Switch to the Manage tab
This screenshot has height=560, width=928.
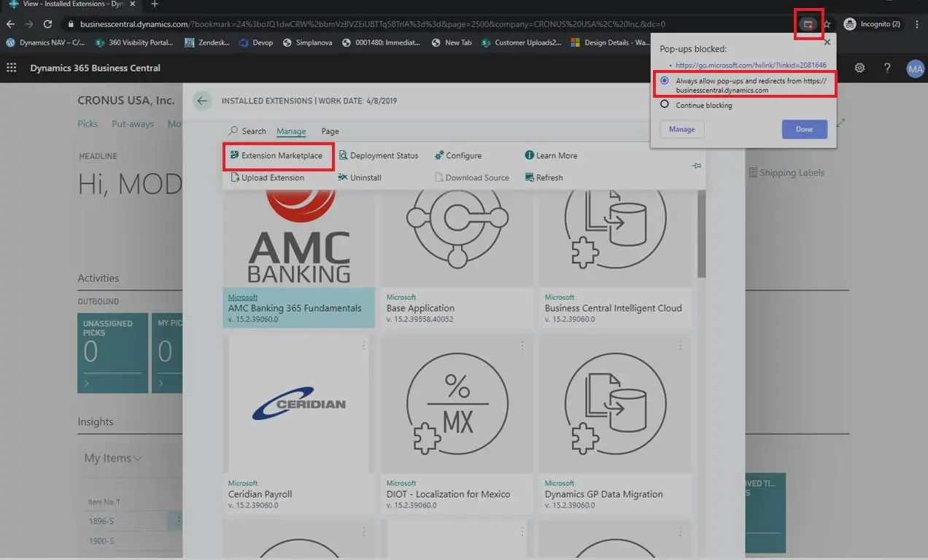291,131
